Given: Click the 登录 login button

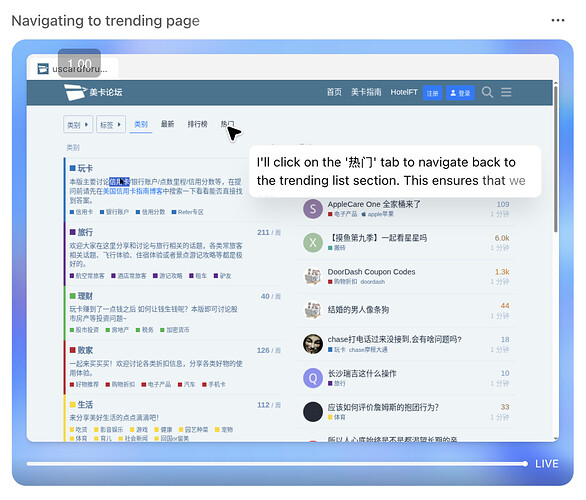Looking at the screenshot, I should pos(460,93).
